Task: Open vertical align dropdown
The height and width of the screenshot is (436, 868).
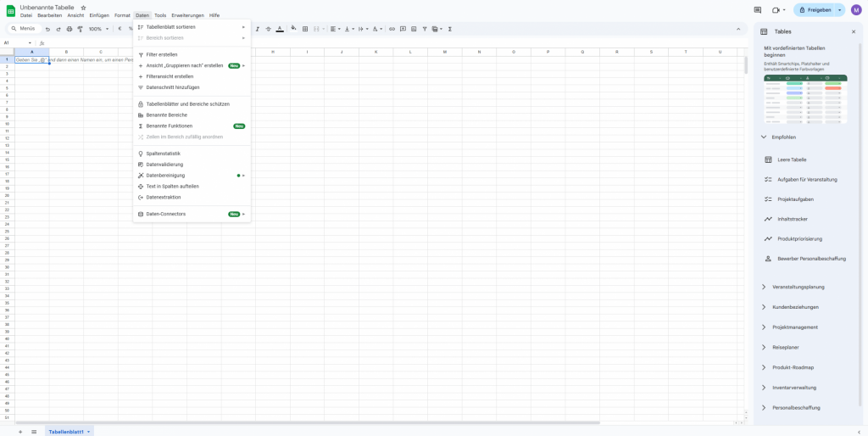Action: (350, 29)
